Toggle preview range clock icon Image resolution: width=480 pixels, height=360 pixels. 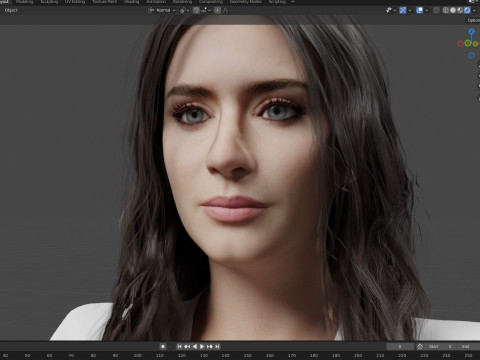tap(420, 347)
